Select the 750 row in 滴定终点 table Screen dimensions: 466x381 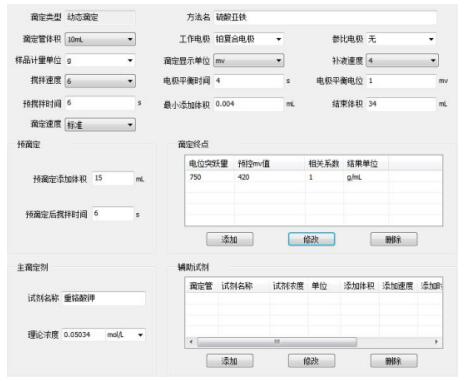coord(313,177)
